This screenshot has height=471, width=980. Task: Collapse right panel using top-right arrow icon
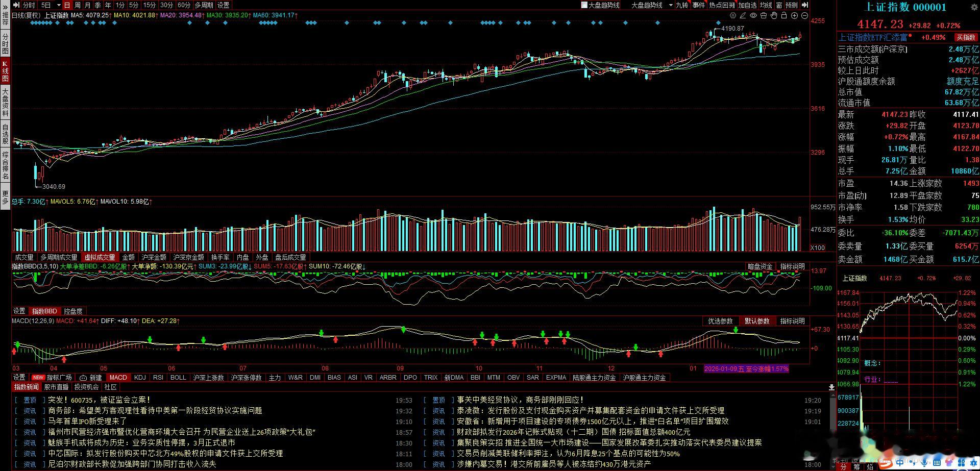805,5
